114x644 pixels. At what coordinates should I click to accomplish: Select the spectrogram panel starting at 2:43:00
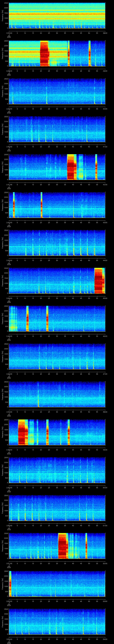[x=57, y=243]
